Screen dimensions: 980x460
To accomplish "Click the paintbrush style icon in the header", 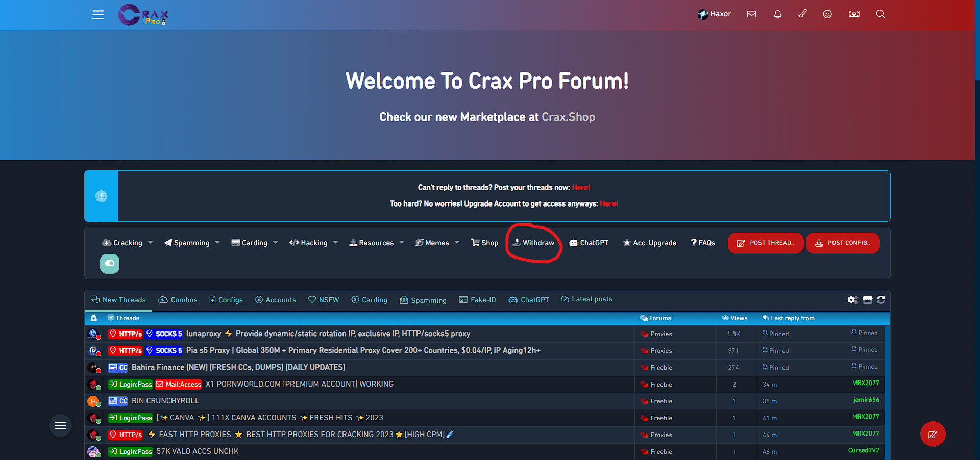I will (x=803, y=14).
